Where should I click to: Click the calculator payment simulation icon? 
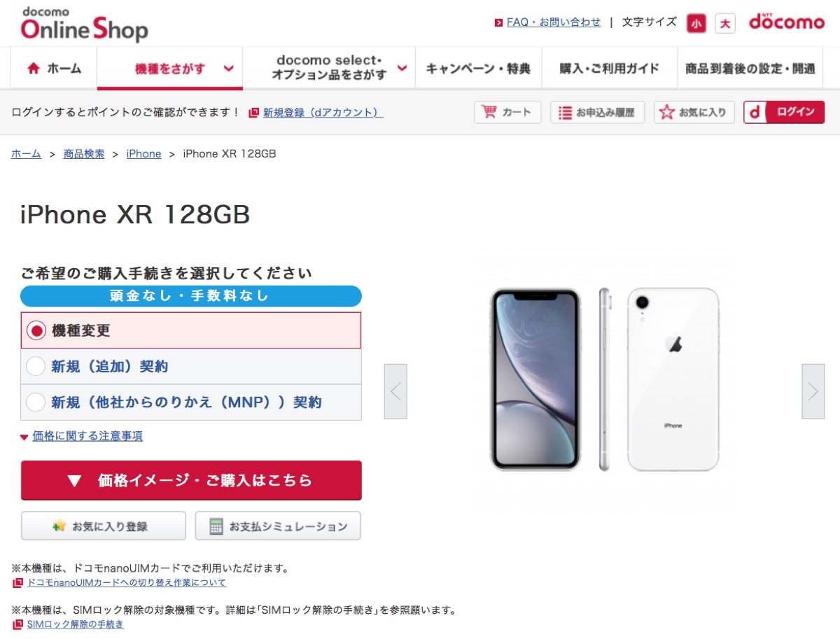(216, 526)
